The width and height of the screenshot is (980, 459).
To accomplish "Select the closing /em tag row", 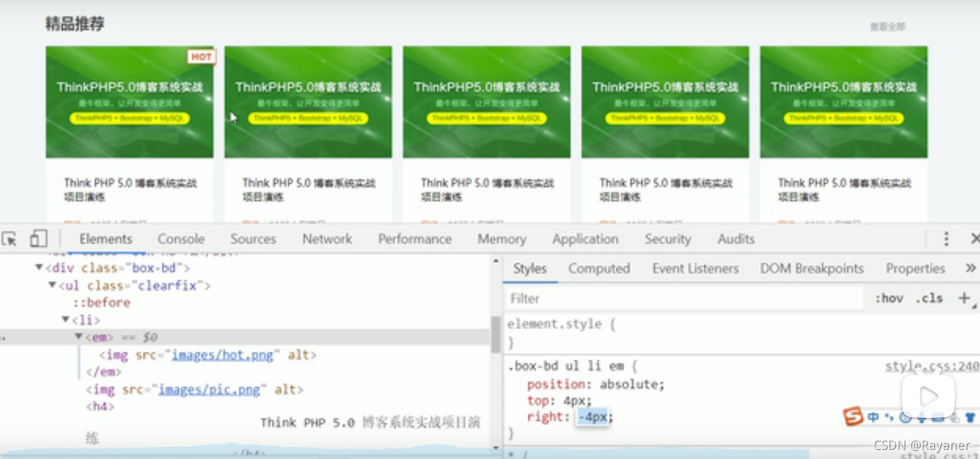I will pyautogui.click(x=104, y=372).
